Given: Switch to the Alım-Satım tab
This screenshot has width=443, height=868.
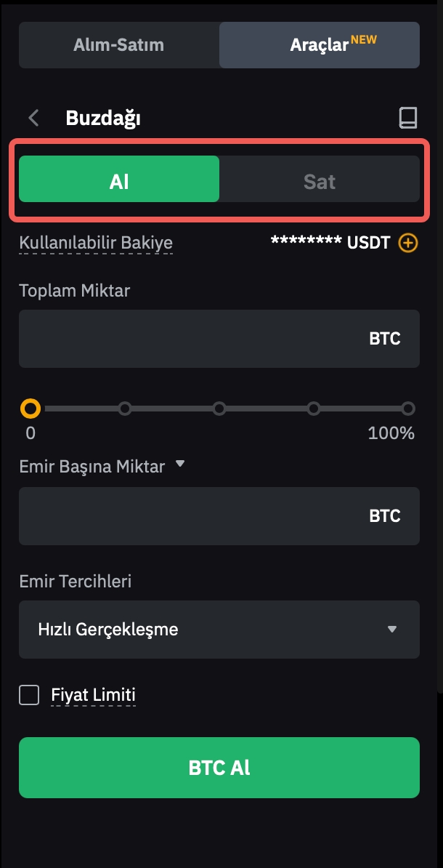Looking at the screenshot, I should (x=119, y=44).
